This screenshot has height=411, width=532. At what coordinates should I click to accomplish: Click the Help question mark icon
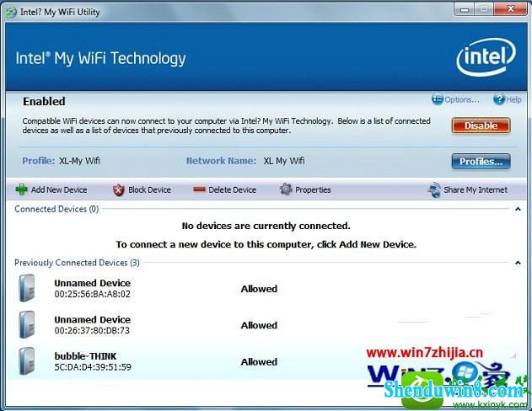(499, 99)
